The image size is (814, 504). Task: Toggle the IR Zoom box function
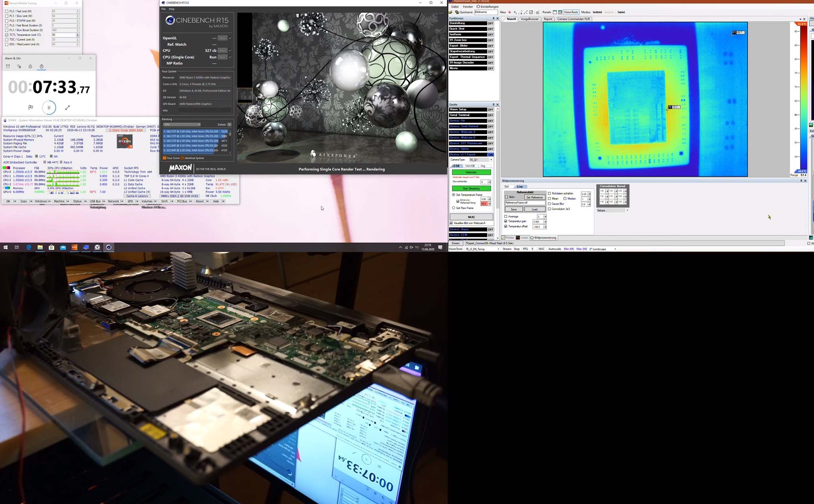[490, 40]
